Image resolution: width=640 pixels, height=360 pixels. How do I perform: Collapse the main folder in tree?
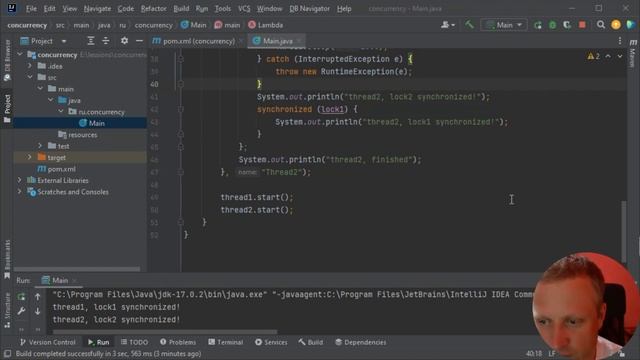pos(40,89)
